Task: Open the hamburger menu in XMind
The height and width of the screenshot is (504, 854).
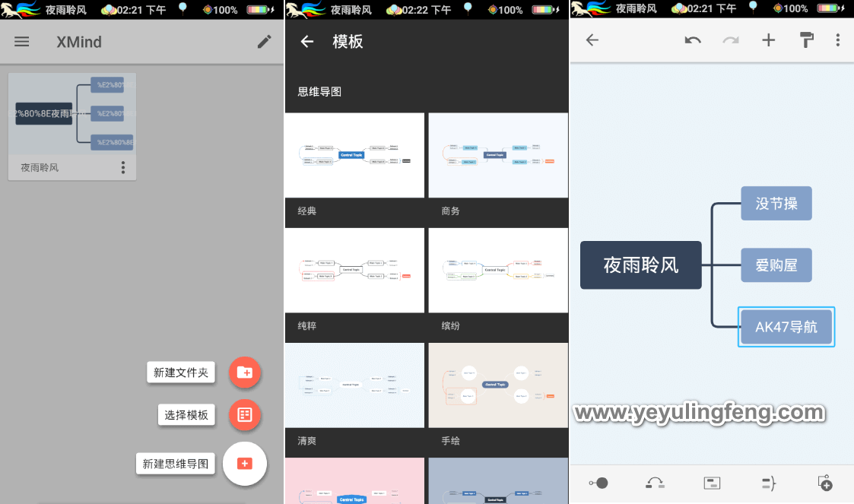Action: 22,42
